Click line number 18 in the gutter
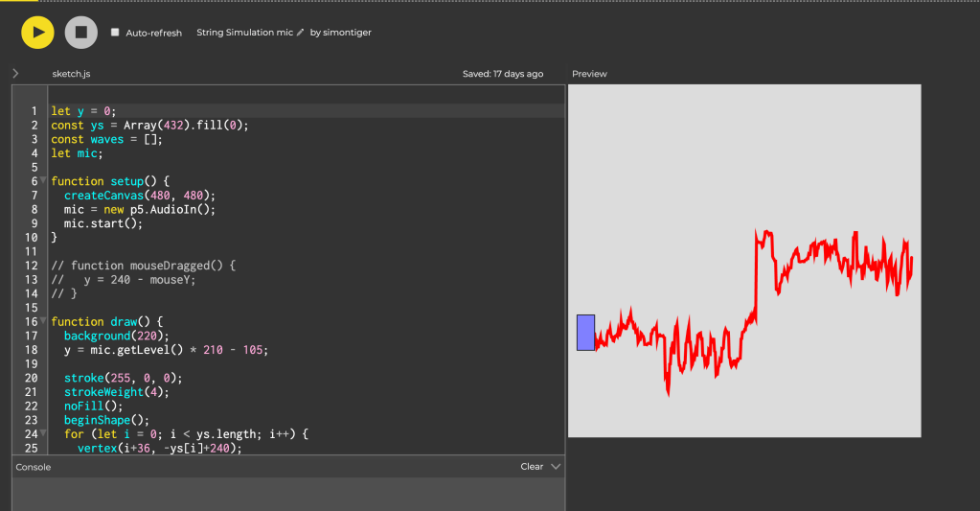Screen dimensions: 980x511 32,350
